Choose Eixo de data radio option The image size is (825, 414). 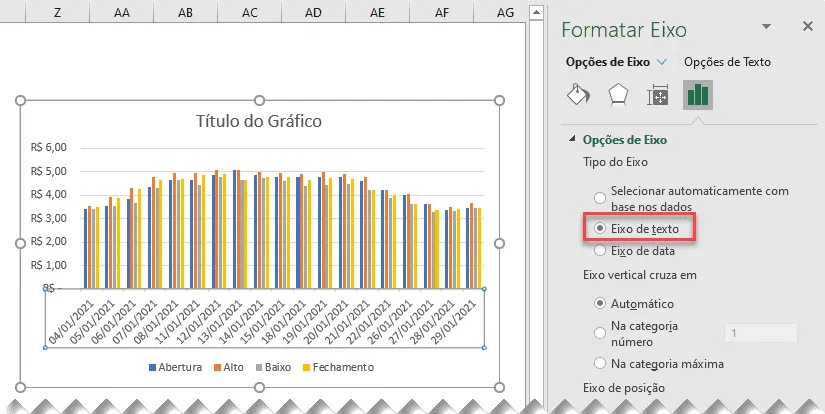pyautogui.click(x=600, y=251)
